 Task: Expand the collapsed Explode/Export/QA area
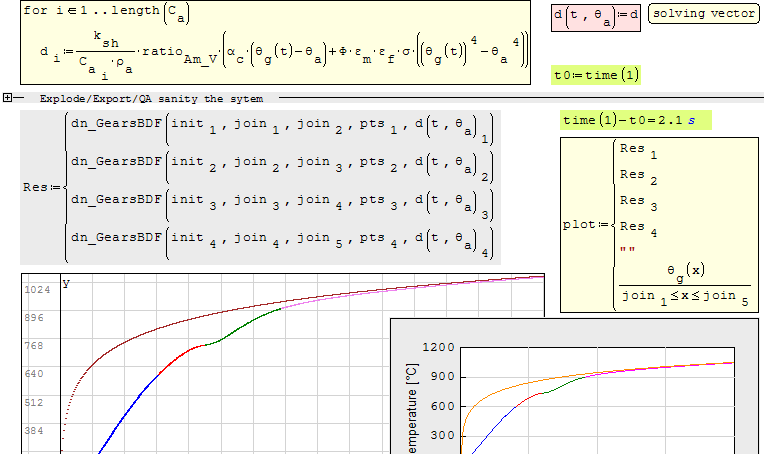point(8,98)
